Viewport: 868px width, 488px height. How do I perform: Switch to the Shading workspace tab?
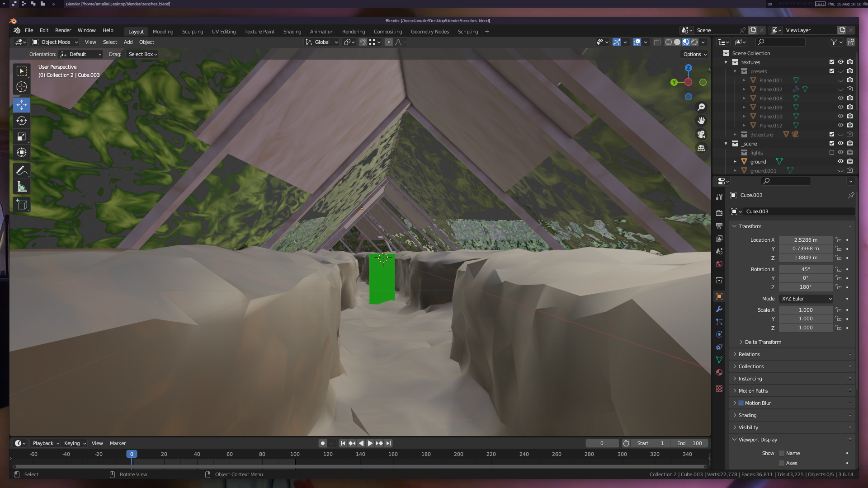(x=292, y=32)
